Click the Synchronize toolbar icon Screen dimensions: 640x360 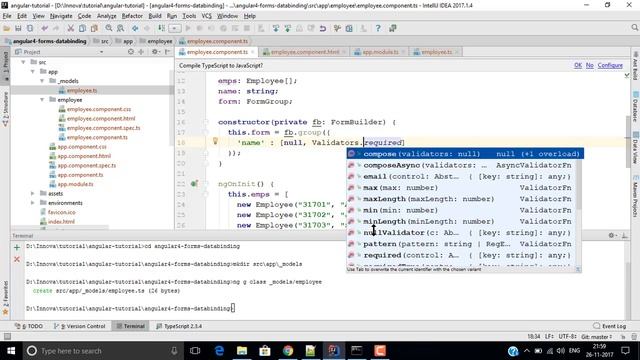(x=30, y=28)
